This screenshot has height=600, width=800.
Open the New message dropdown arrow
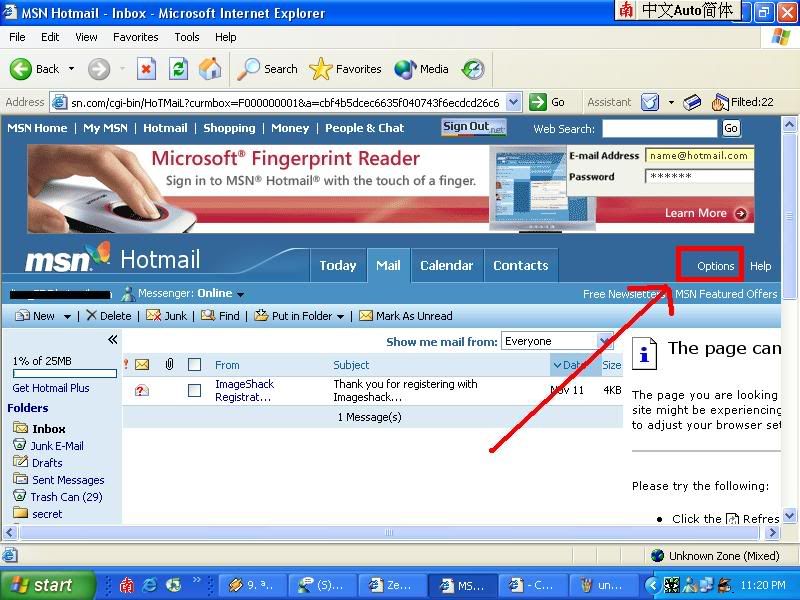click(67, 316)
